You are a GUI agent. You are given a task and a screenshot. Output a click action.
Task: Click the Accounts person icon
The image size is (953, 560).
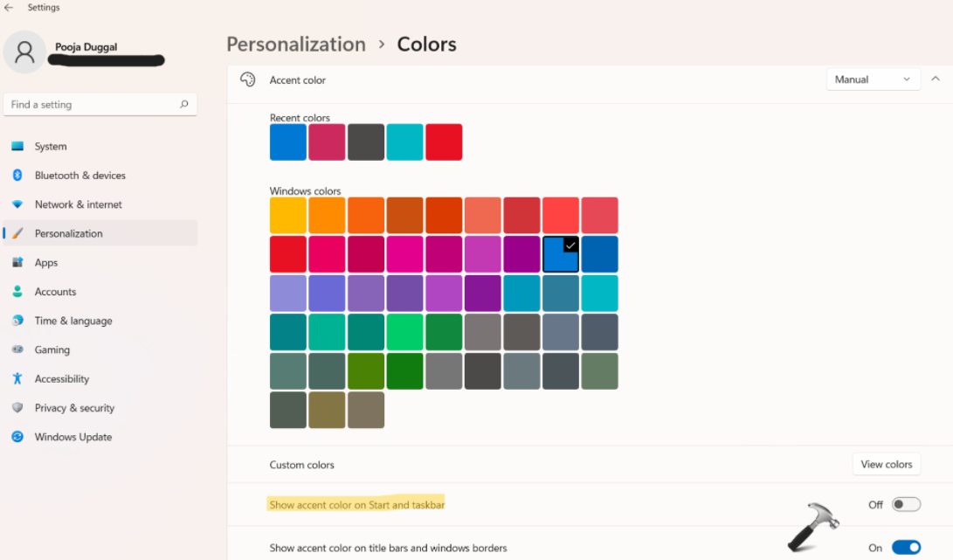(17, 292)
